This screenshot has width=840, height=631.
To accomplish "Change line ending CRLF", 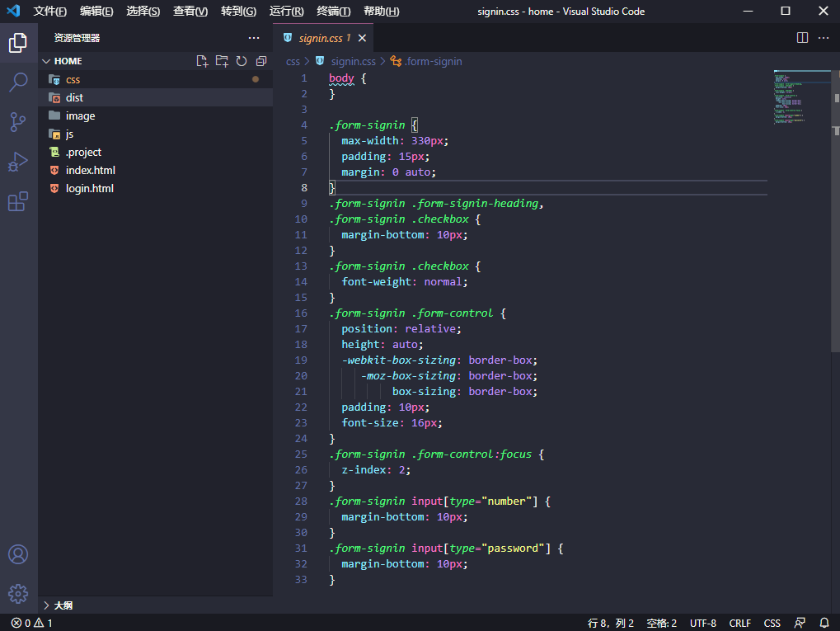I will (x=739, y=623).
